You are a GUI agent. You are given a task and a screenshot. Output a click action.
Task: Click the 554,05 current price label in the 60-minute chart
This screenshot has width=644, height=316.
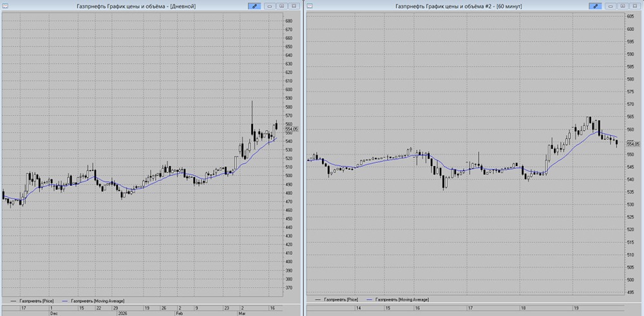click(x=633, y=144)
